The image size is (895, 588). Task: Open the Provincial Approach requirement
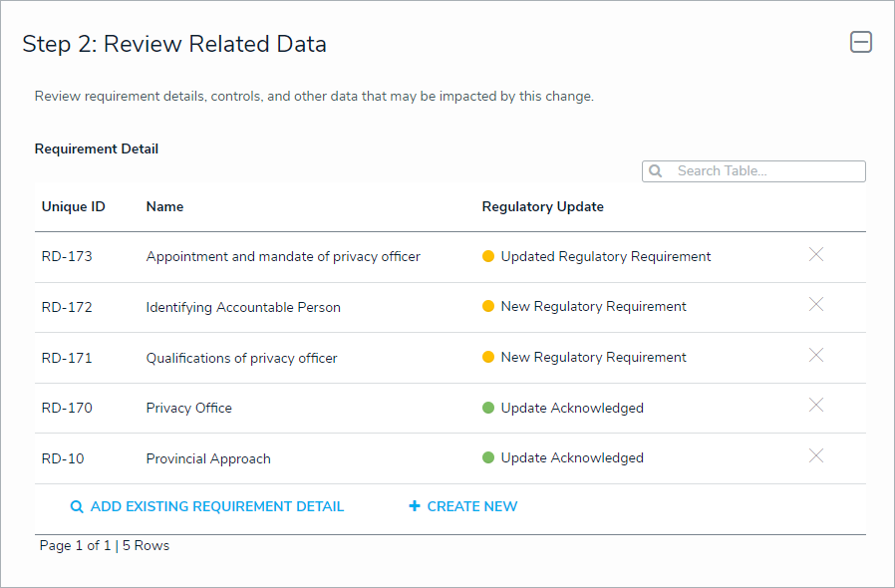pos(208,458)
